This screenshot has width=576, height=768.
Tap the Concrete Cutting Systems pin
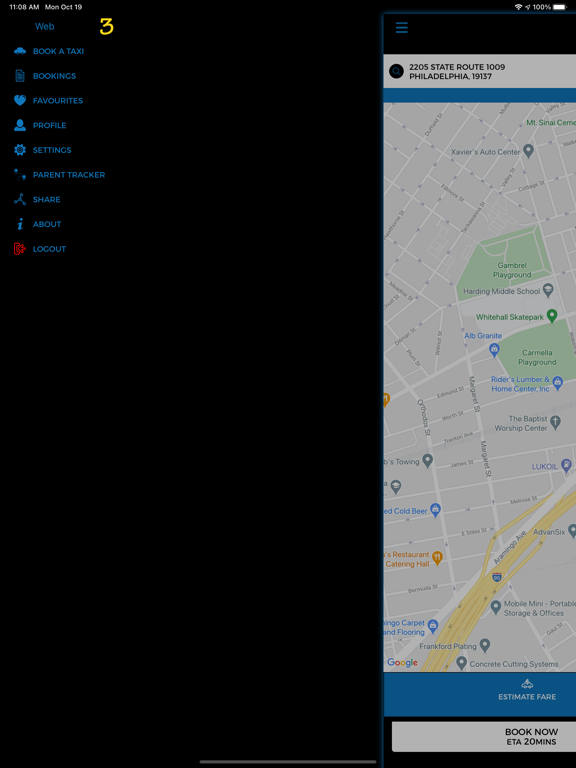coord(461,663)
